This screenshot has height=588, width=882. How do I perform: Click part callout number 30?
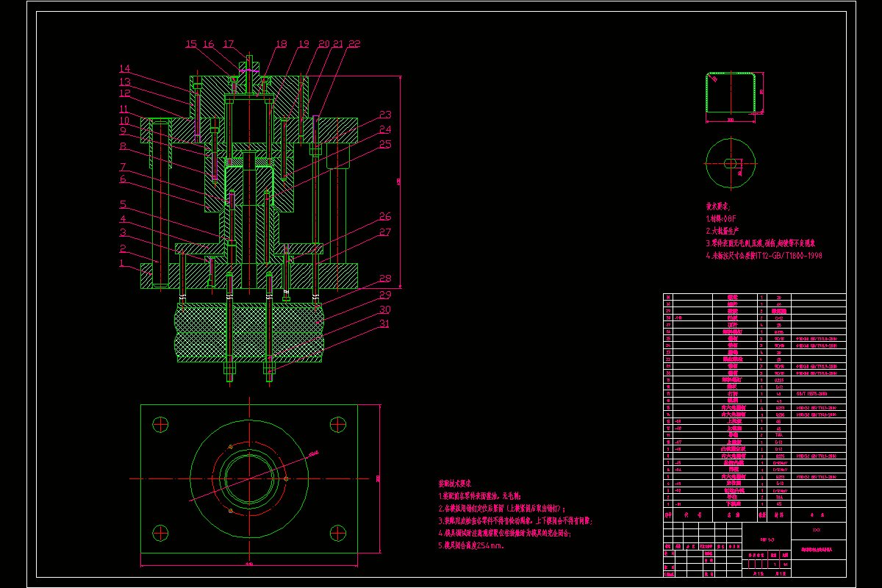[x=385, y=309]
